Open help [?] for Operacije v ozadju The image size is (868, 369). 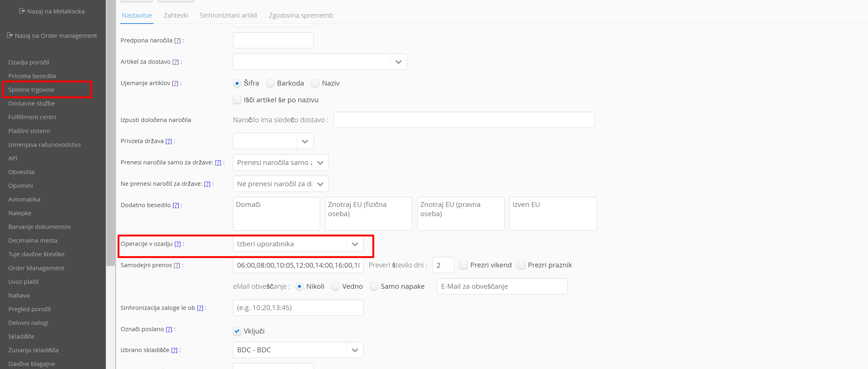(178, 244)
